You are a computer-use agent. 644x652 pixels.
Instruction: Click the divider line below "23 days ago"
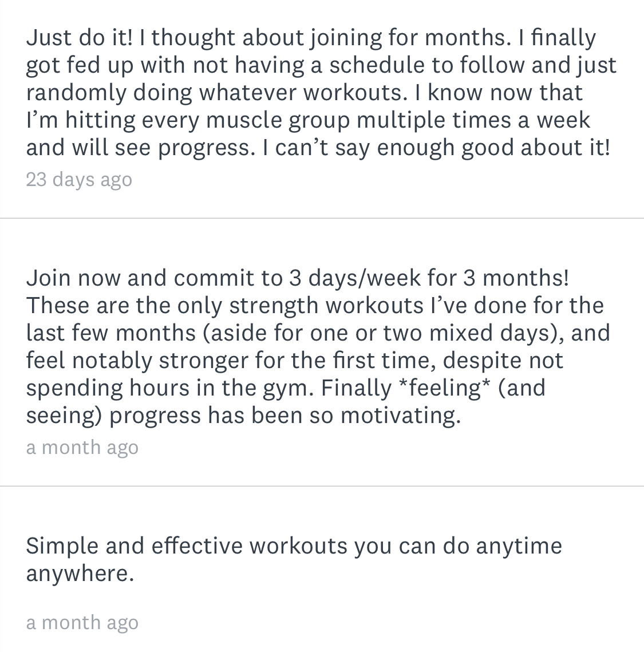(322, 218)
